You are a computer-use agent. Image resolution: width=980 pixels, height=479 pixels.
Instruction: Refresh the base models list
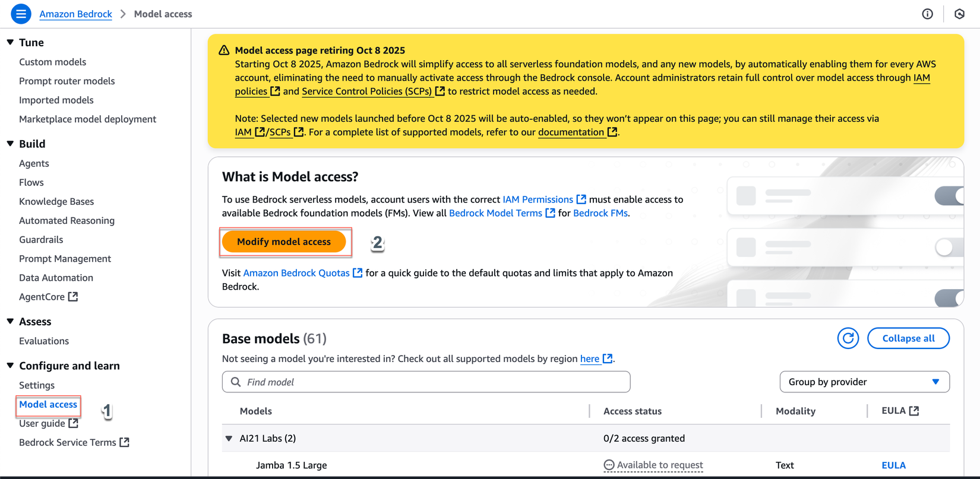point(848,338)
